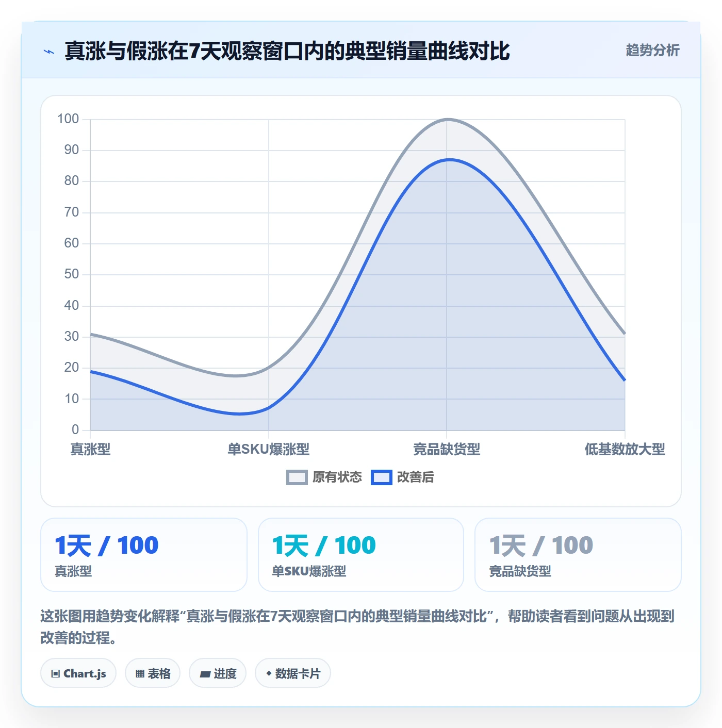Click the diamond icon in the 数据卡片 tag
722x728 pixels.
[269, 673]
